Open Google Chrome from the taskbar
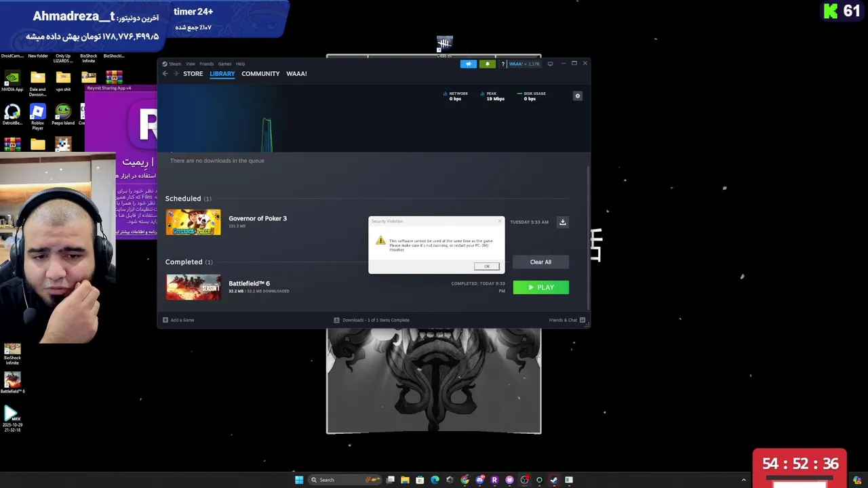The height and width of the screenshot is (488, 868). 465,480
